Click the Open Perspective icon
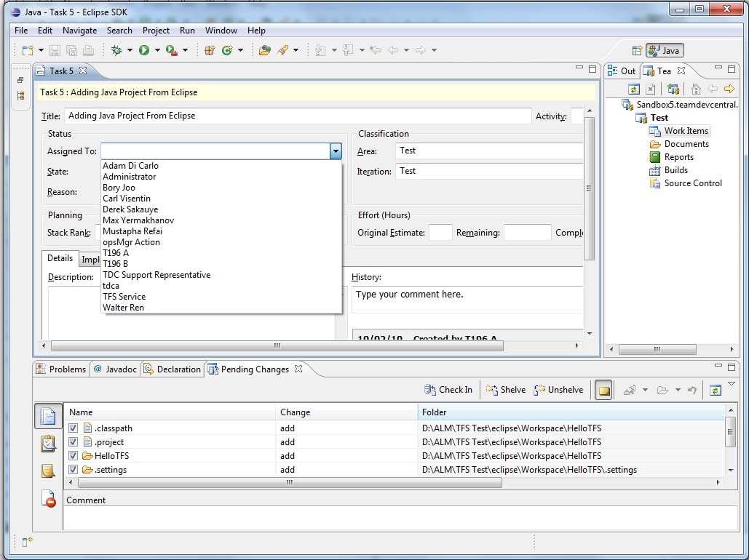This screenshot has height=560, width=749. [x=637, y=51]
